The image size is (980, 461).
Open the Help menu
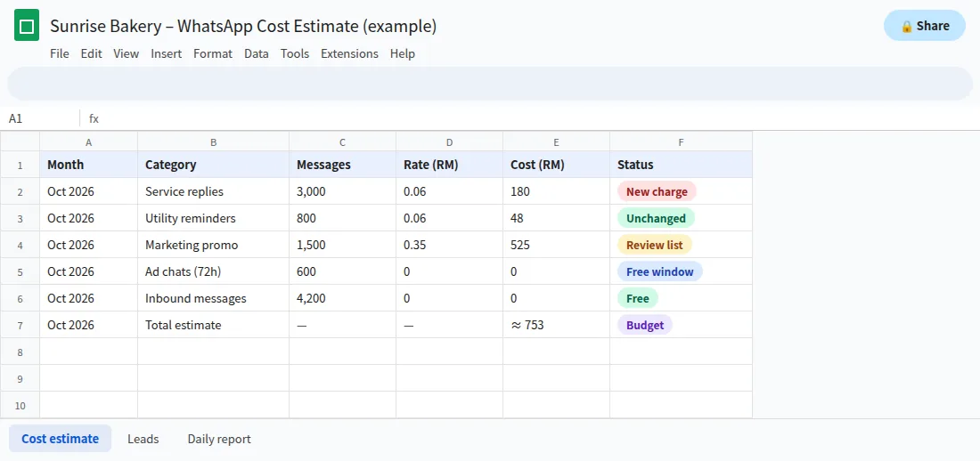(x=403, y=53)
